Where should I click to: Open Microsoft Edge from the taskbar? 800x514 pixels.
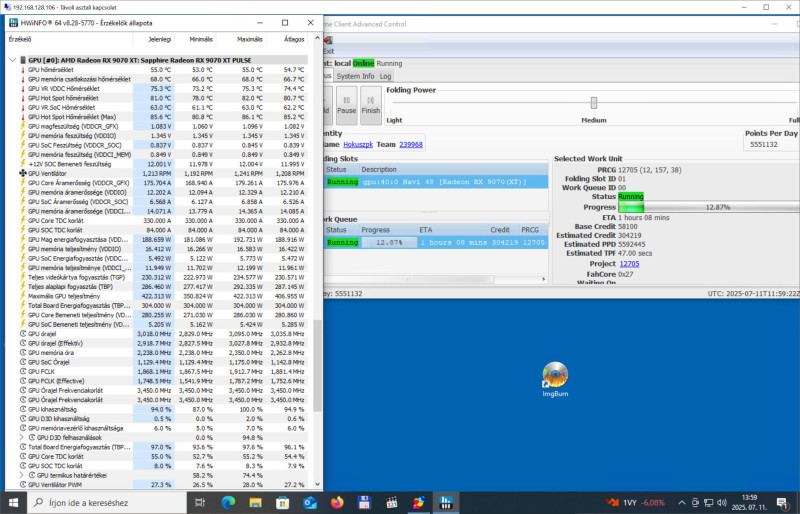[229, 503]
